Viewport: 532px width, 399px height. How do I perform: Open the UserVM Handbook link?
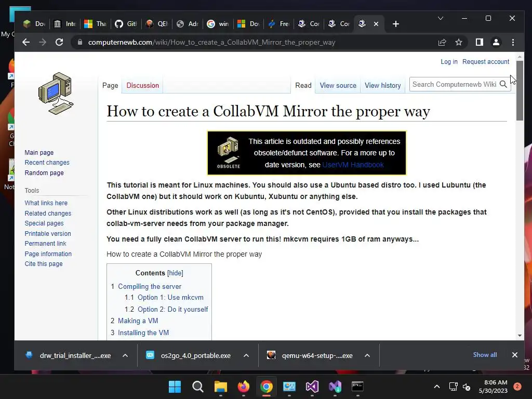[353, 165]
